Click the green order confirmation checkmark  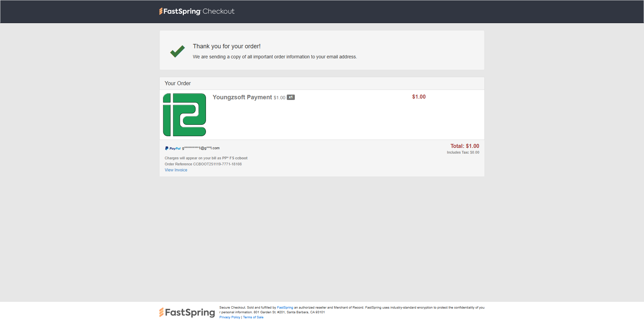coord(177,51)
